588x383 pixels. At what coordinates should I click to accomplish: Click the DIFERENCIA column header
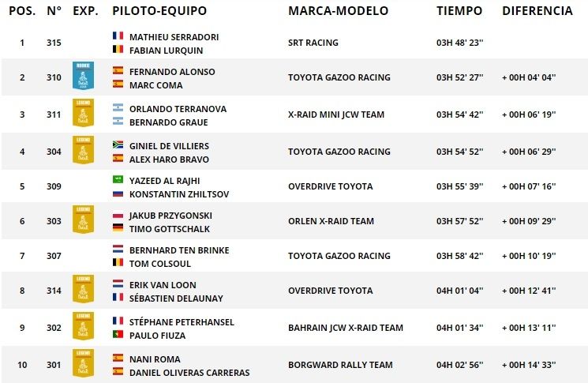[537, 11]
